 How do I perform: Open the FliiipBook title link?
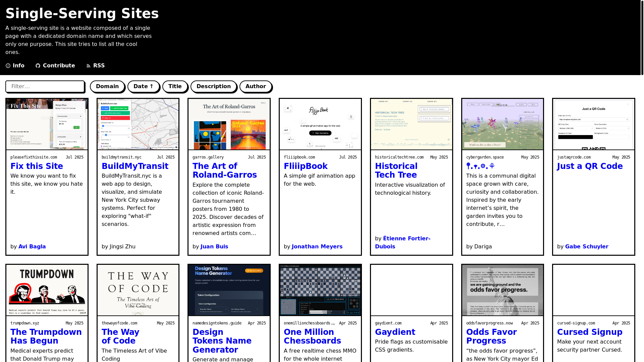click(x=306, y=166)
